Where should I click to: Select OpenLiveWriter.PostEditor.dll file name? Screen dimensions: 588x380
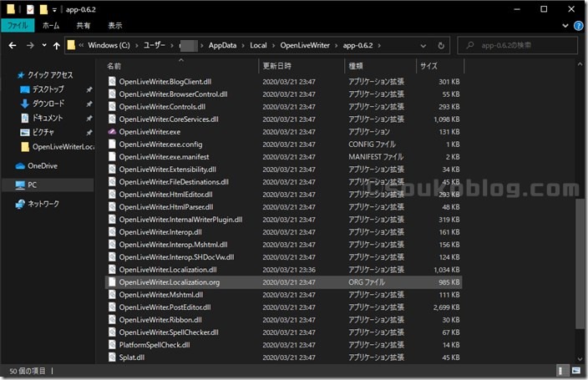(x=165, y=307)
